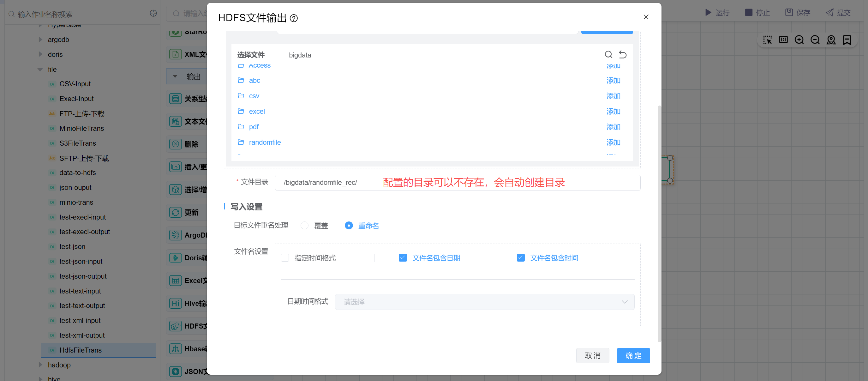
Task: Click the add job icon beside search box
Action: point(153,14)
